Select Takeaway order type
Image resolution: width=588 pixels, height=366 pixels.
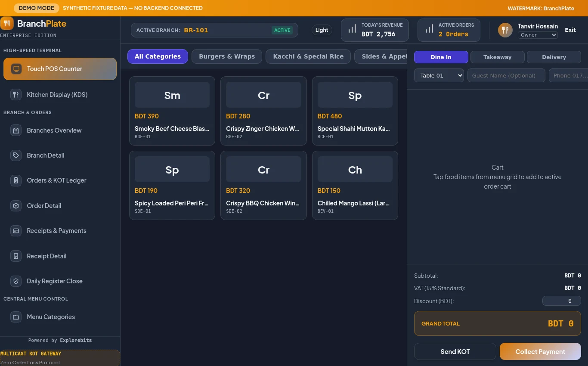(x=497, y=57)
